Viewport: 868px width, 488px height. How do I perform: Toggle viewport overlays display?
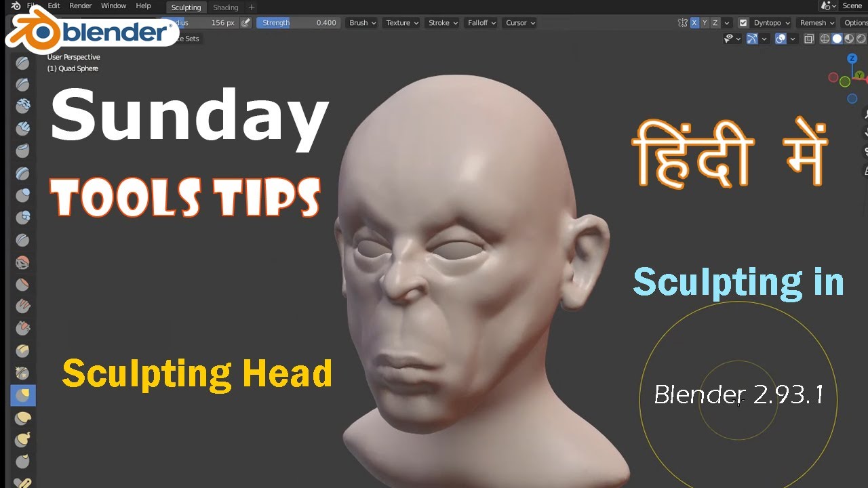pyautogui.click(x=781, y=39)
